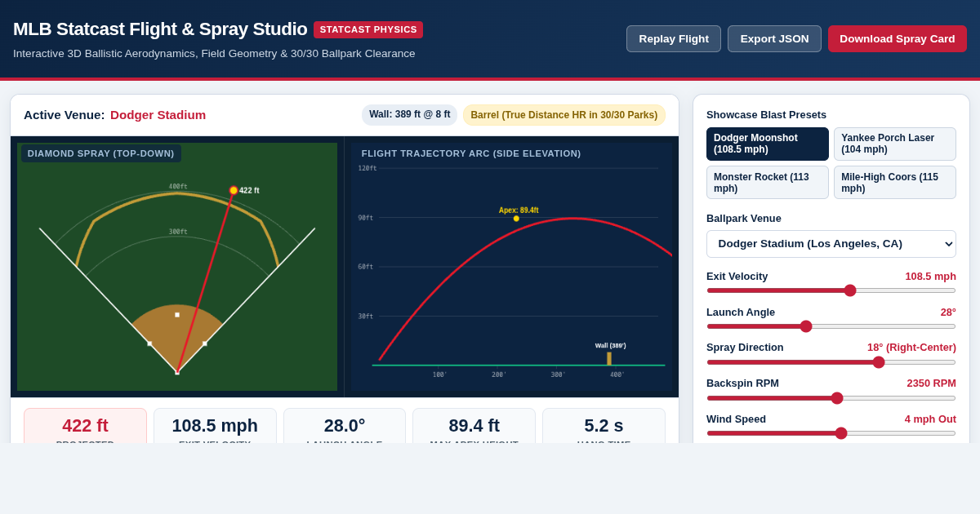Click the 422 ft projected distance card
The height and width of the screenshot is (514, 980).
(85, 426)
